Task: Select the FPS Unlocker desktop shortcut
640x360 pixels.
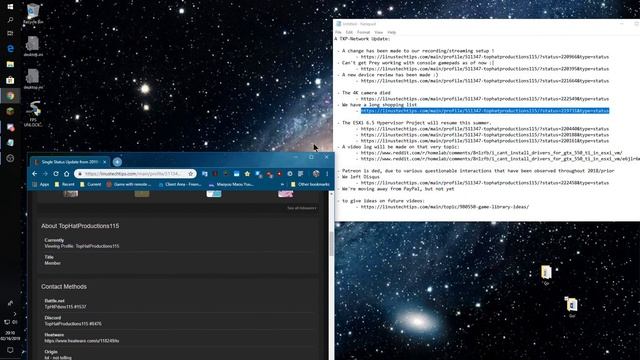Action: coord(33,114)
